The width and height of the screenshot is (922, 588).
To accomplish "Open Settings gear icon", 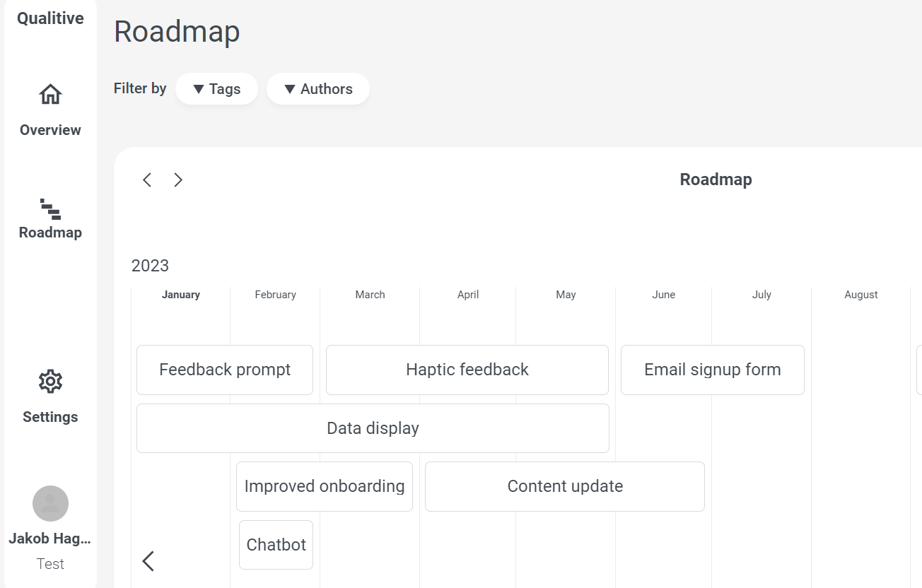I will coord(50,382).
